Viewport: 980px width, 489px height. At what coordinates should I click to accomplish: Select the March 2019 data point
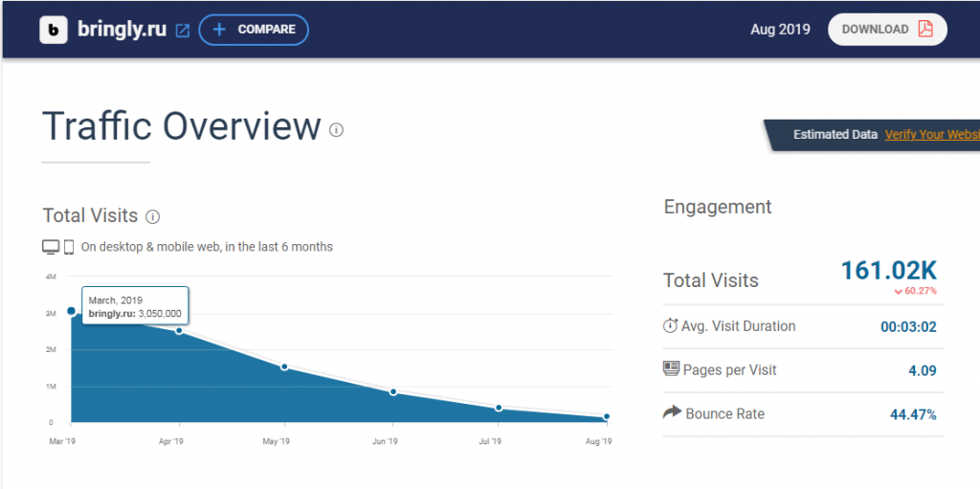point(71,311)
